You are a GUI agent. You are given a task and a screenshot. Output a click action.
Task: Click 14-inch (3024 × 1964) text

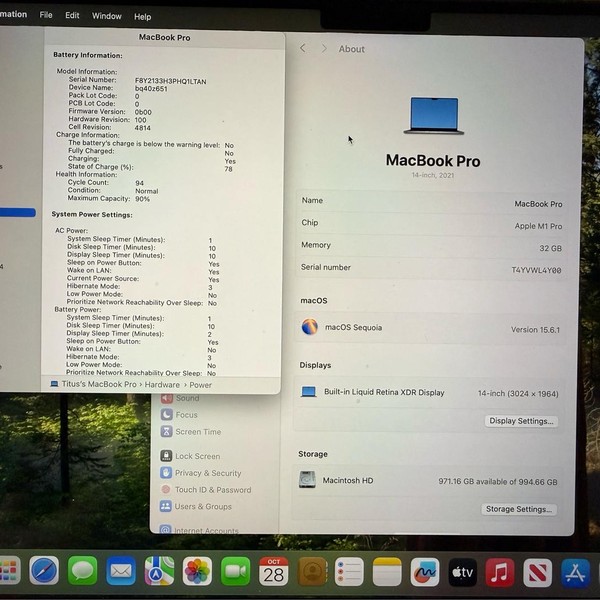click(518, 393)
